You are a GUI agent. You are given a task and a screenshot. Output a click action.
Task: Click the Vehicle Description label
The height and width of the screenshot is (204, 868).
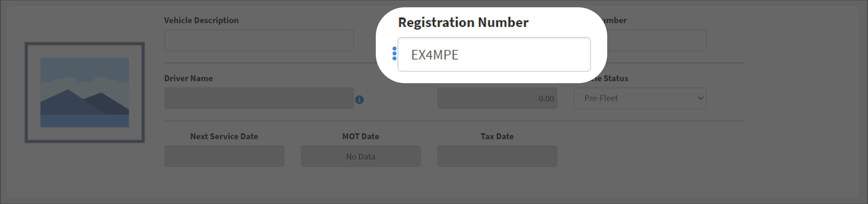click(201, 20)
